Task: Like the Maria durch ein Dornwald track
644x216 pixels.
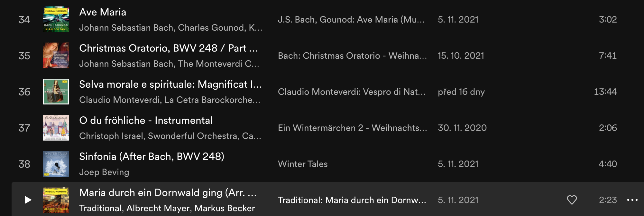Action: 572,200
